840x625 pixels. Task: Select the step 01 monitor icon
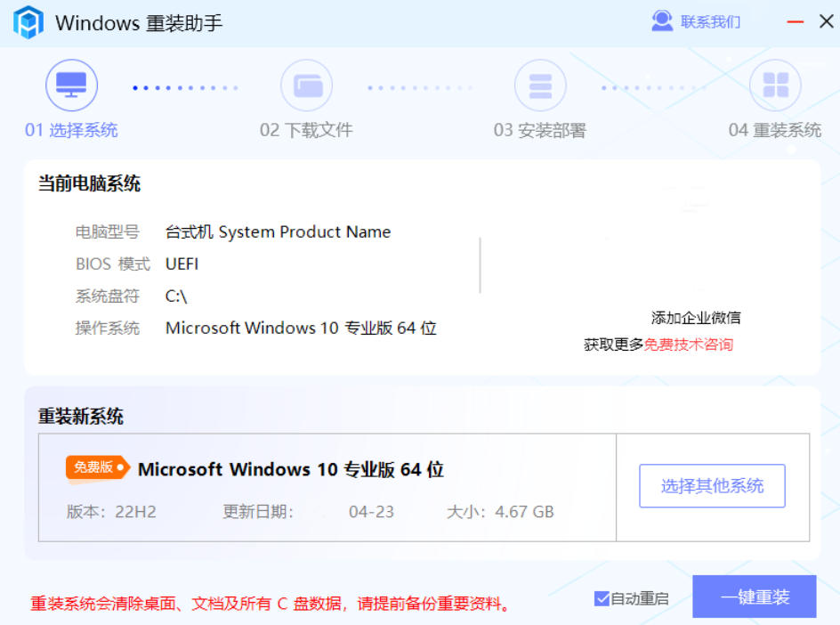[71, 85]
